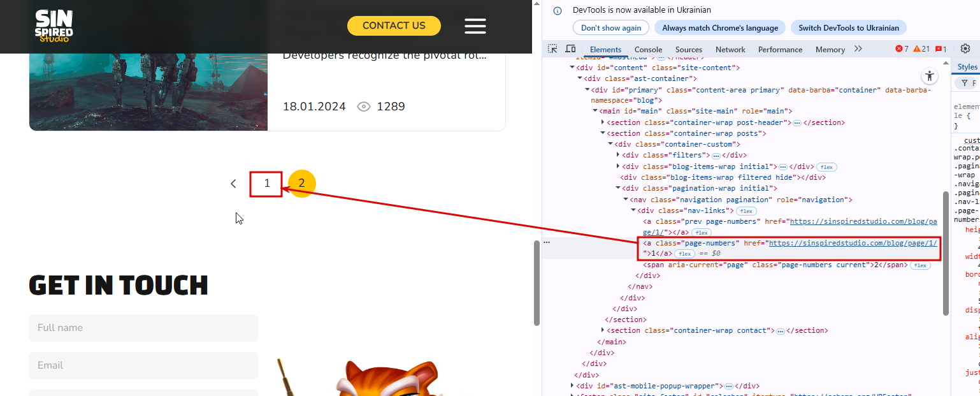Viewport: 980px width, 396px height.
Task: Click the issues counter showing 1
Action: [x=940, y=49]
